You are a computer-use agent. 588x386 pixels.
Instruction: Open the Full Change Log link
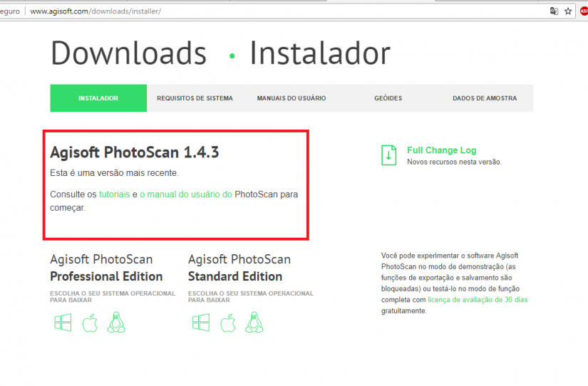pos(442,150)
